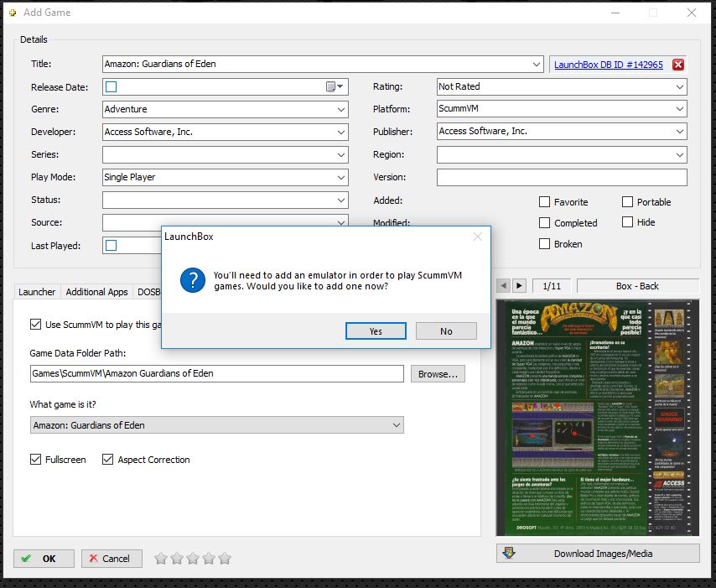This screenshot has width=716, height=588.
Task: Show the previous image with left arrow
Action: click(503, 285)
